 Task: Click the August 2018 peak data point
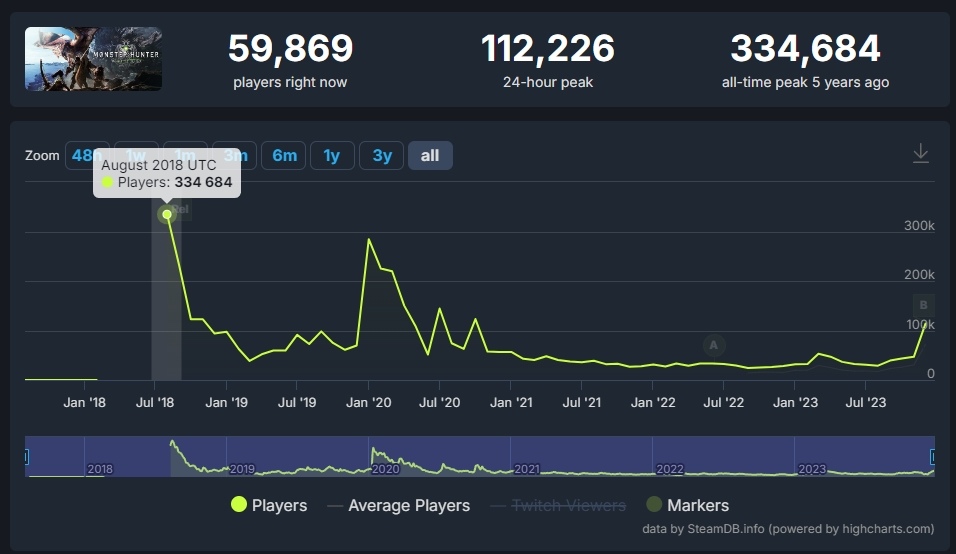click(x=167, y=214)
